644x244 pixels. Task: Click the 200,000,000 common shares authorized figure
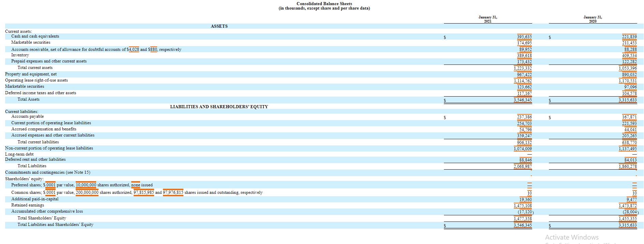[87, 192]
